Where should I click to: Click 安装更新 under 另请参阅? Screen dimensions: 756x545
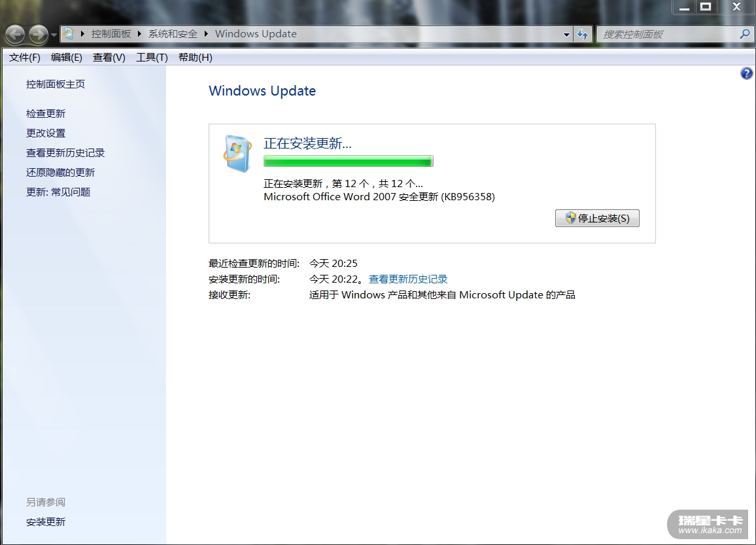pyautogui.click(x=46, y=522)
